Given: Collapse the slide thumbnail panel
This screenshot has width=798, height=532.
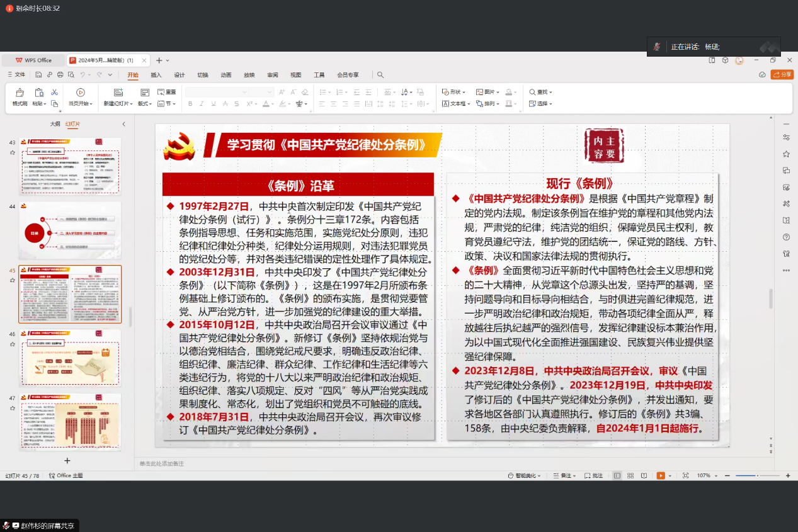Looking at the screenshot, I should (123, 124).
